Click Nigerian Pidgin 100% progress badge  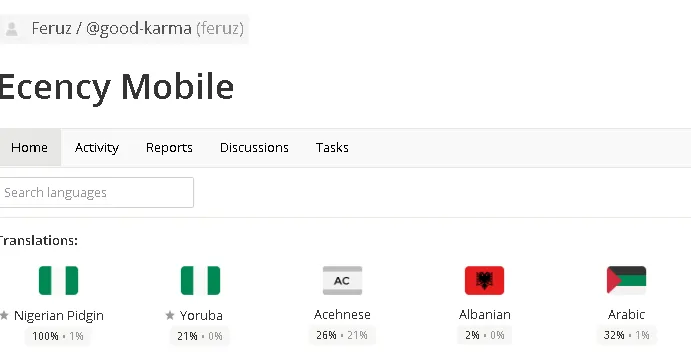point(45,336)
